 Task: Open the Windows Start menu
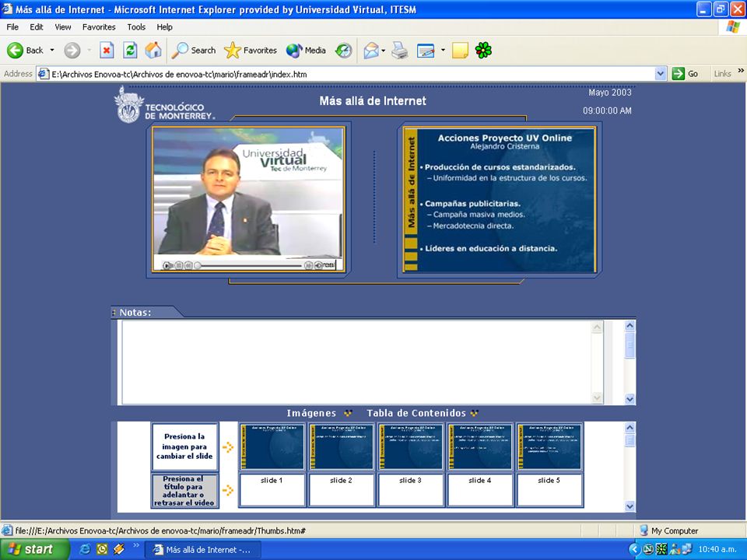coord(34,549)
